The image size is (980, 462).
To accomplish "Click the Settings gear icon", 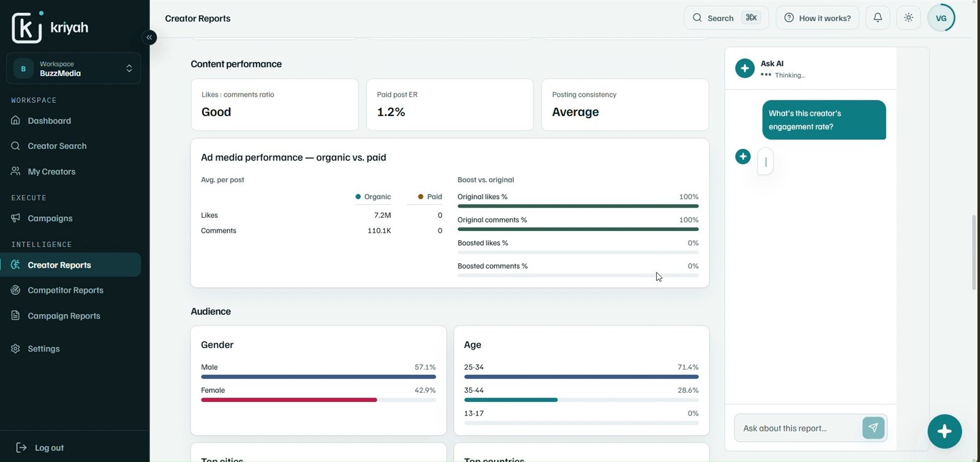I will (16, 349).
